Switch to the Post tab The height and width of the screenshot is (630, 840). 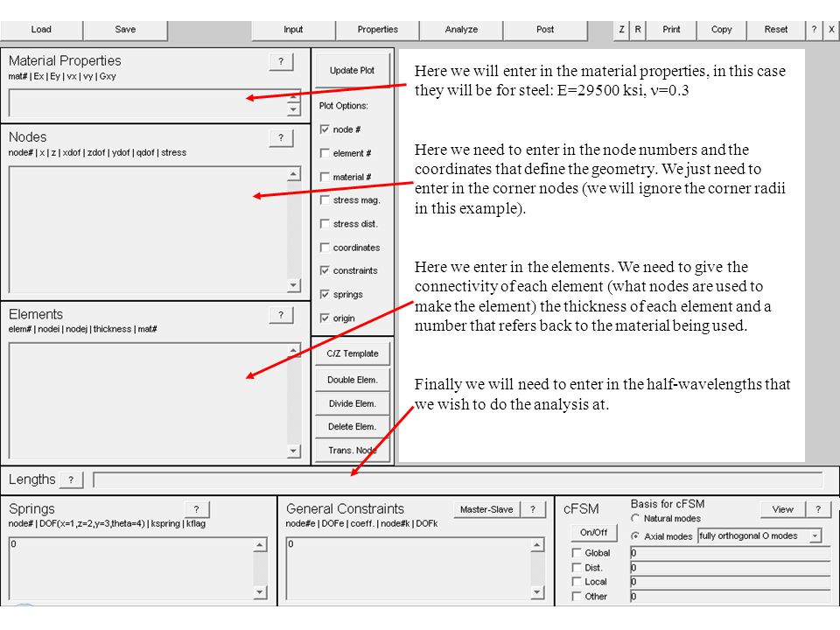point(545,30)
